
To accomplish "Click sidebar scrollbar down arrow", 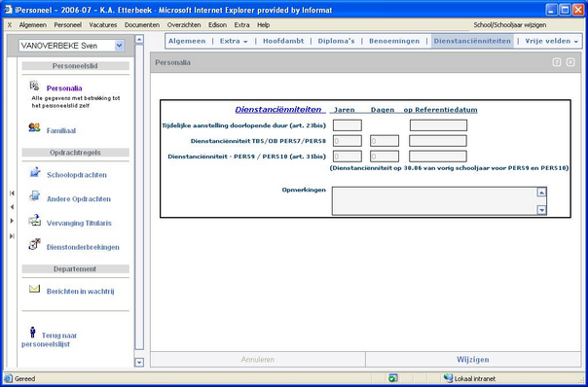I will pyautogui.click(x=139, y=363).
